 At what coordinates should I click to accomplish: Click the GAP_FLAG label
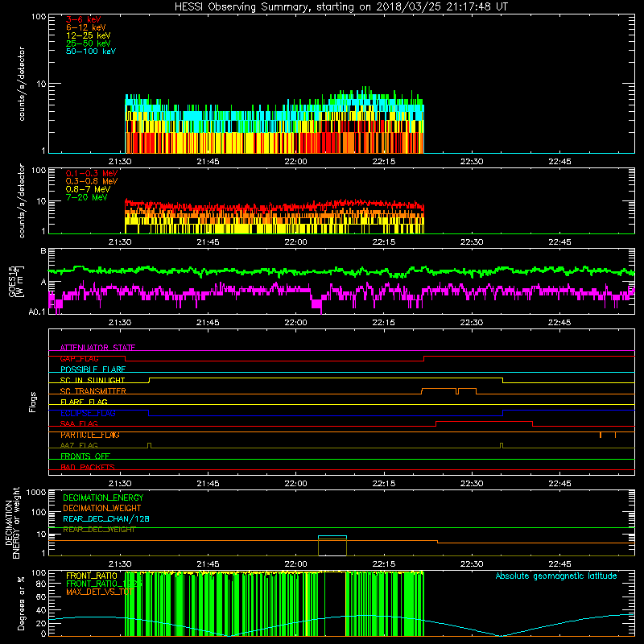(x=79, y=358)
